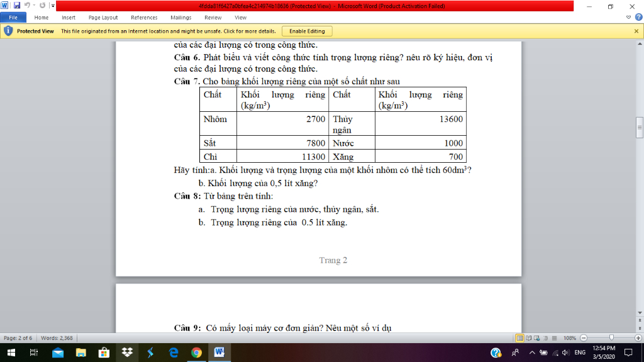This screenshot has width=644, height=362.
Task: Open the View tab
Action: pos(240,18)
